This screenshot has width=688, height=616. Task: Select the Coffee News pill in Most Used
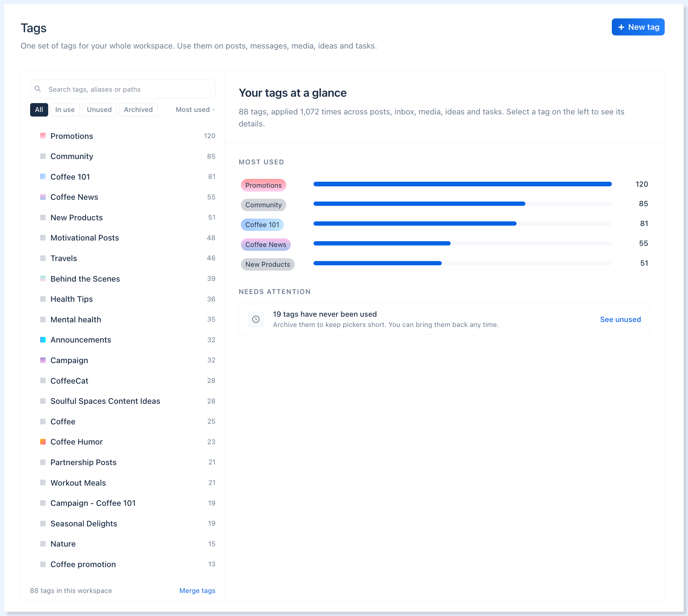(x=266, y=244)
